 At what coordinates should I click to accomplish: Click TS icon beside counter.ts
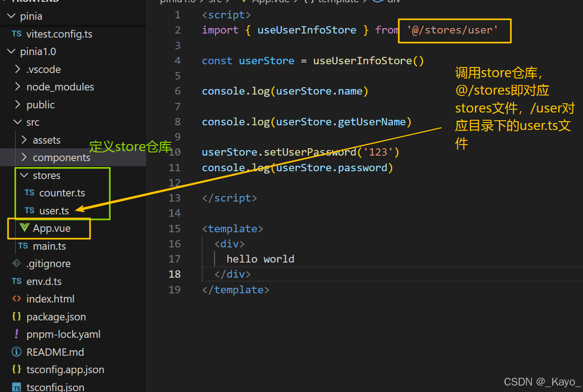point(29,193)
